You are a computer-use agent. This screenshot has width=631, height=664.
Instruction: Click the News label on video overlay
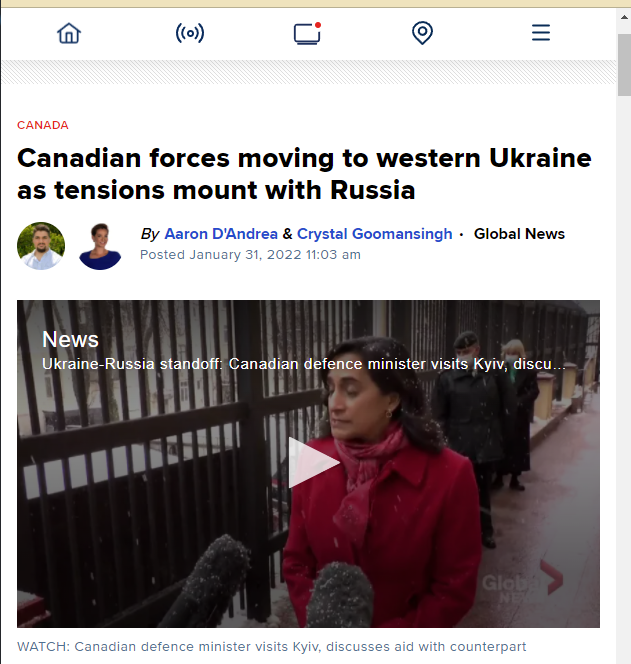pos(70,339)
